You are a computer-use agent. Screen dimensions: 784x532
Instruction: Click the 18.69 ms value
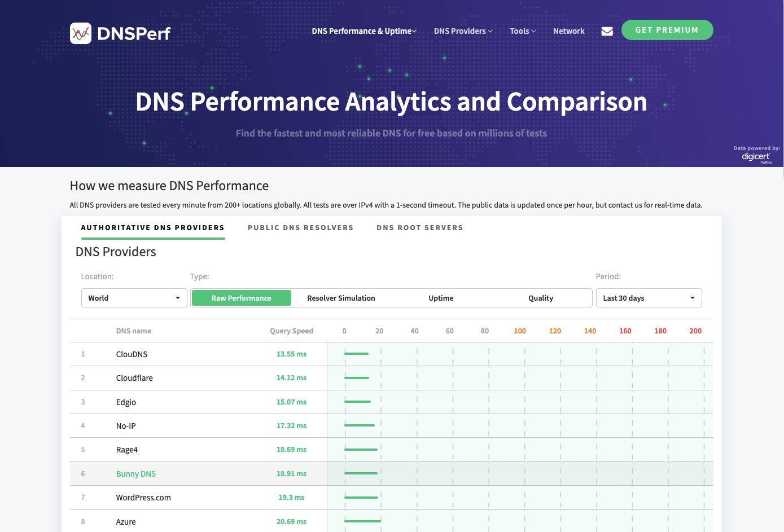(x=291, y=450)
